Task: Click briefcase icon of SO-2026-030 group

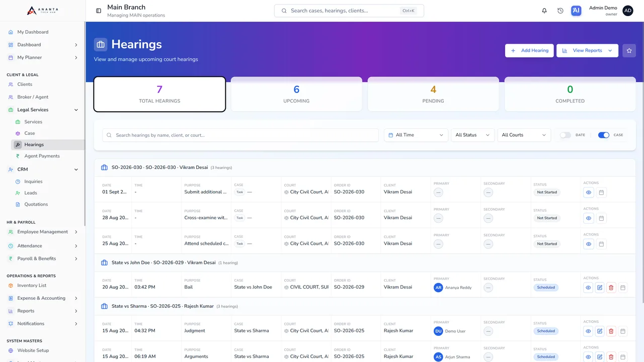Action: (x=104, y=167)
